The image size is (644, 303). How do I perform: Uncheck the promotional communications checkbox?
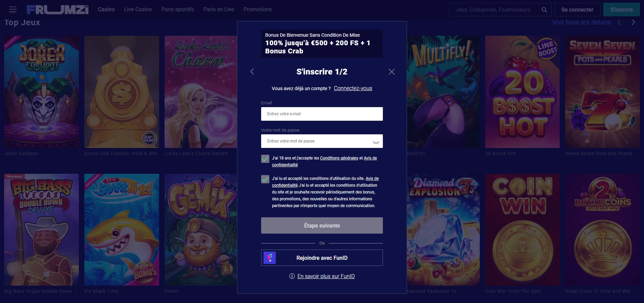click(265, 179)
